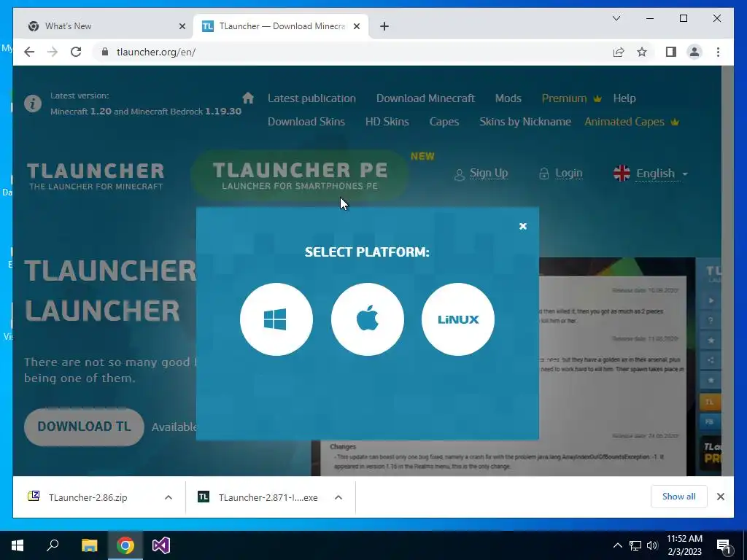Open the network tray icon

[x=635, y=545]
